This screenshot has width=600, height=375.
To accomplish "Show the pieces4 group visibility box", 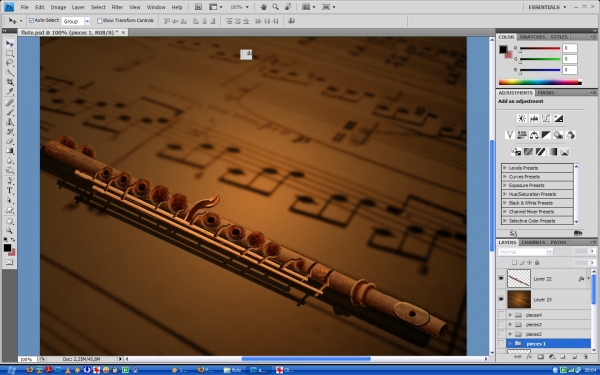I will (x=501, y=315).
